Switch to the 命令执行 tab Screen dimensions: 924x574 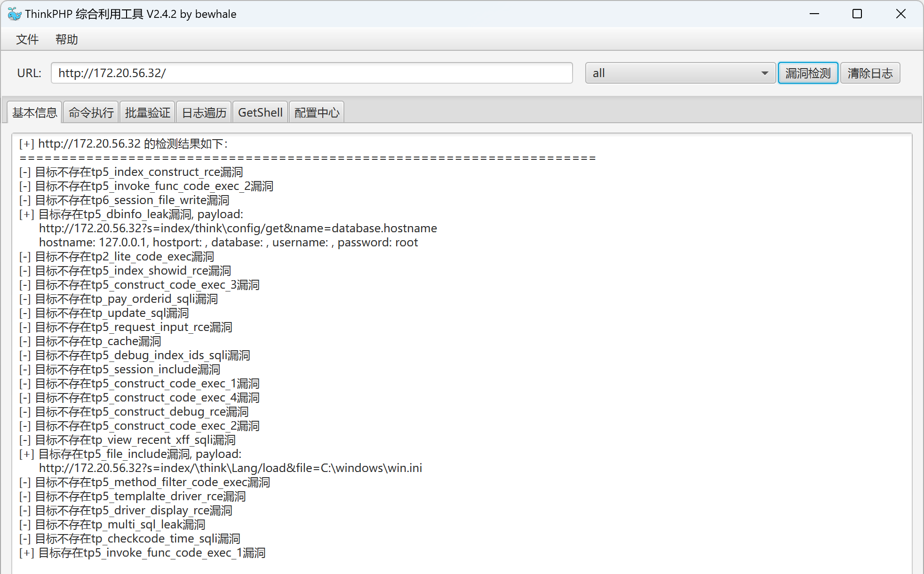[x=91, y=113]
